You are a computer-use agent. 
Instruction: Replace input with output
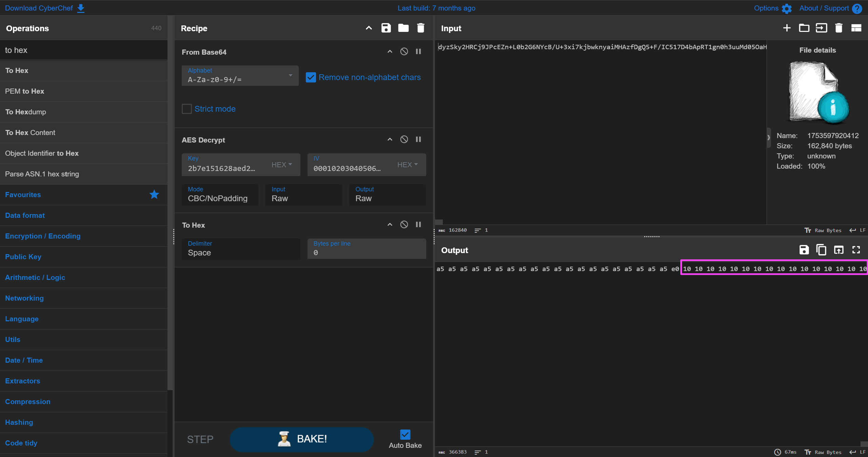pos(839,250)
